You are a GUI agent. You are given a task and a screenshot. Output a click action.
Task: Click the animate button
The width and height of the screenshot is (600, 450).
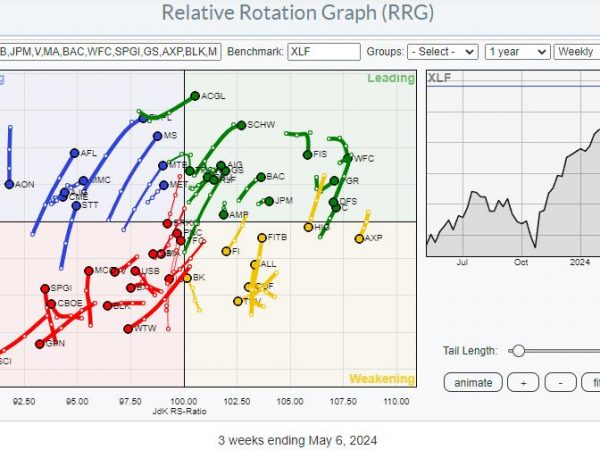(x=473, y=382)
